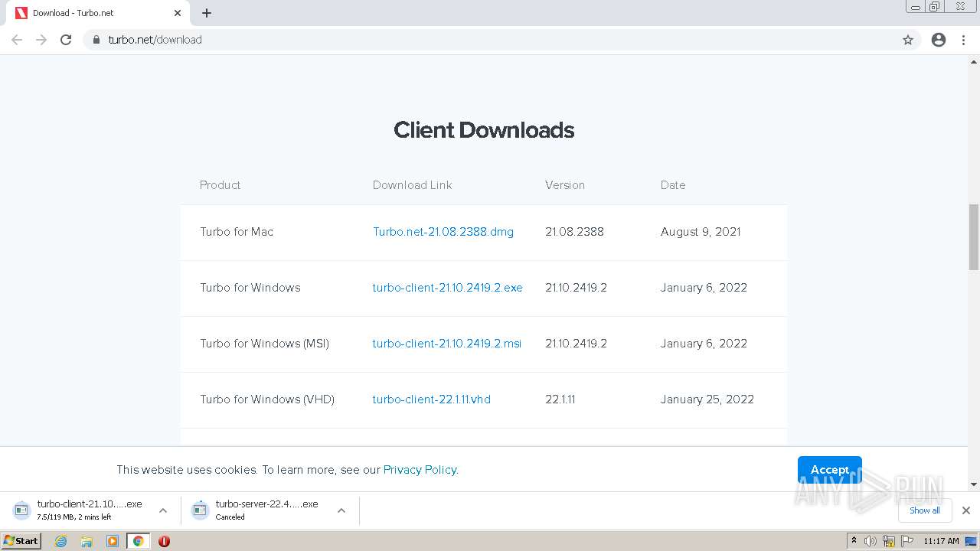Click the page vertical scrollbar thumb
The image size is (980, 551).
pos(974,237)
